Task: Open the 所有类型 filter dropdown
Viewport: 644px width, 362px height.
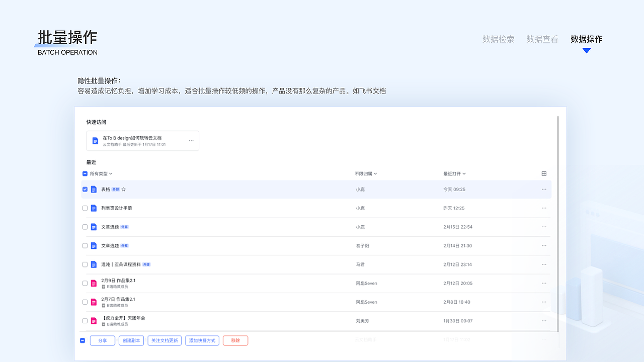Action: point(99,173)
